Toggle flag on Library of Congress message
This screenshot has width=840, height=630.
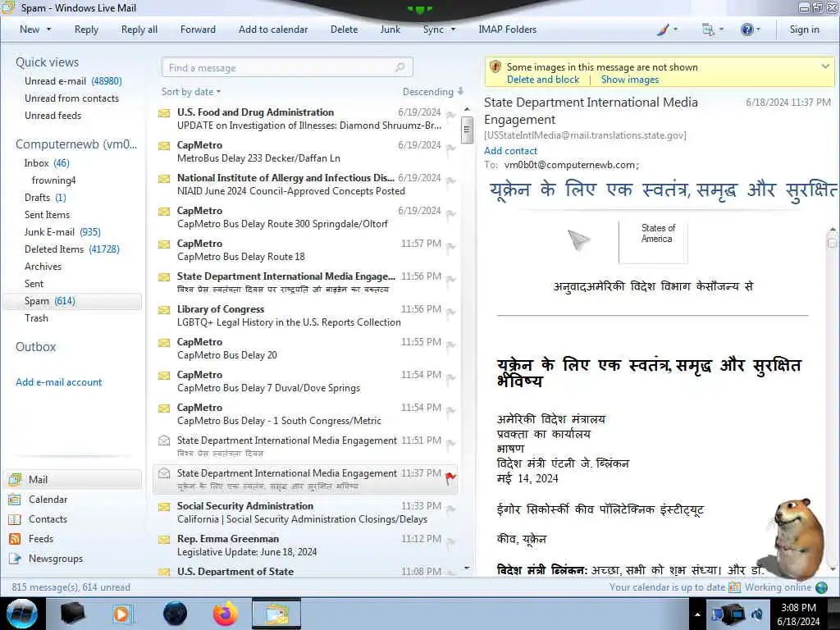(451, 312)
